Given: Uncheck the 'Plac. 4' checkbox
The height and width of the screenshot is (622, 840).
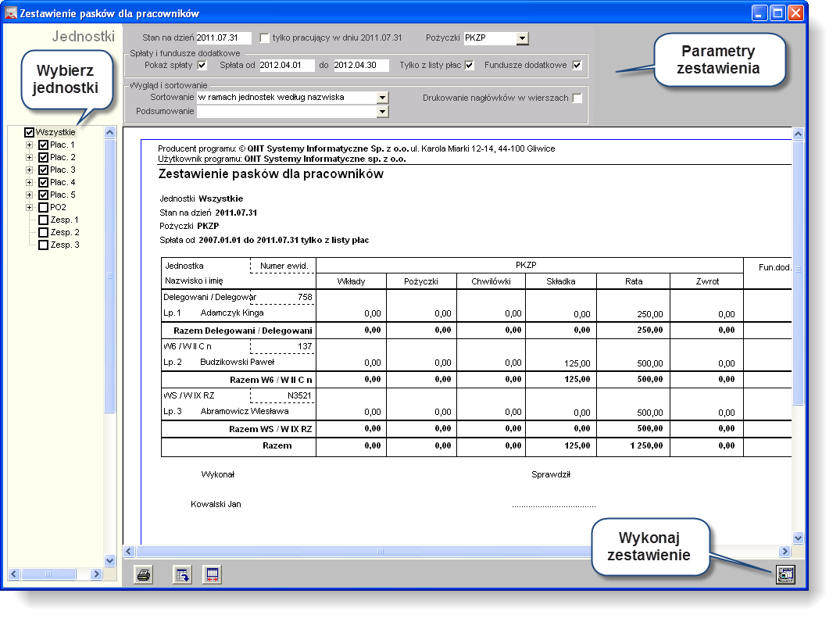Looking at the screenshot, I should click(44, 183).
